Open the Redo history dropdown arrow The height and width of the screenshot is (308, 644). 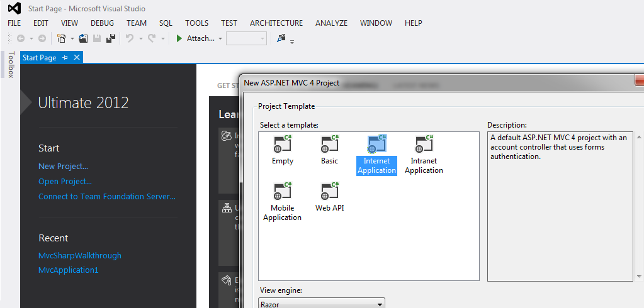click(x=162, y=38)
